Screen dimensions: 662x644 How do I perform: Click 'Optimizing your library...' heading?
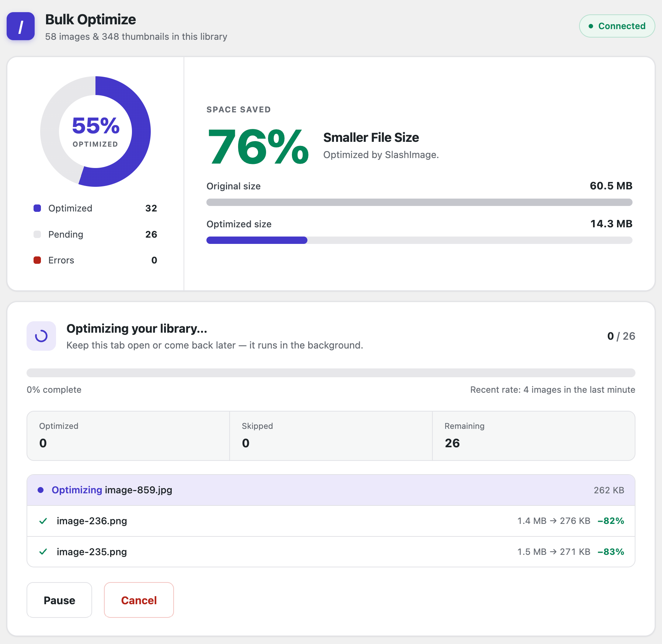coord(137,328)
